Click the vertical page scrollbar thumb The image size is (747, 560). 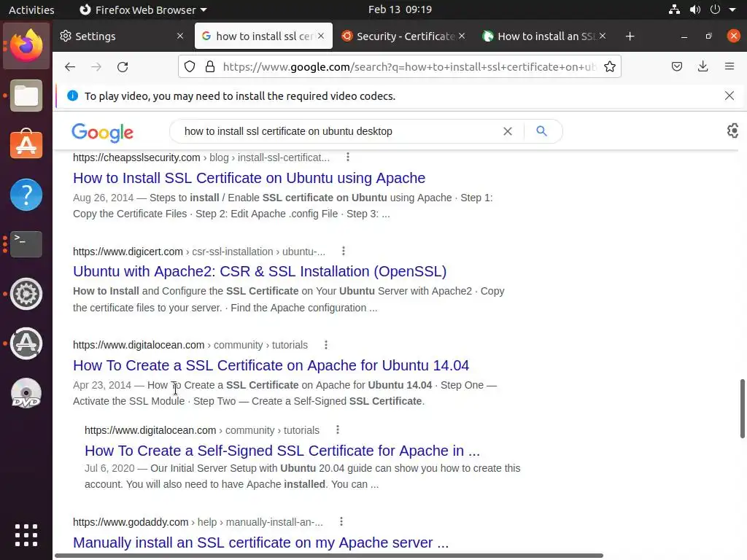[x=742, y=408]
